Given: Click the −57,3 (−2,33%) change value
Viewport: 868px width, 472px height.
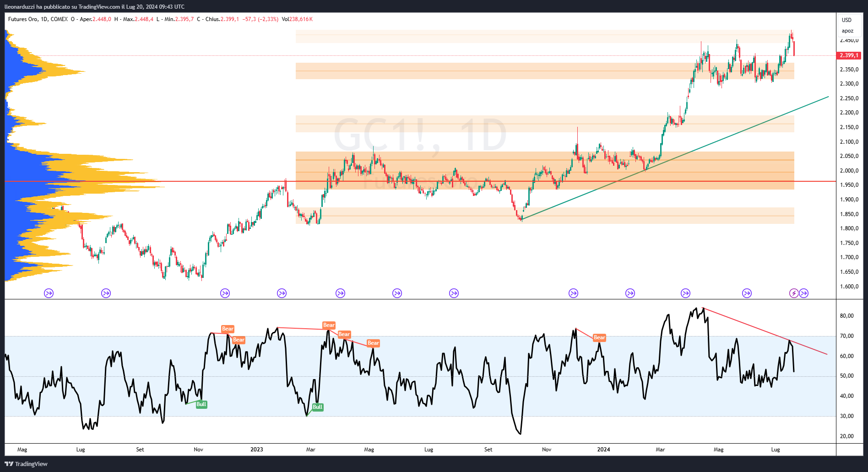Looking at the screenshot, I should (x=260, y=19).
